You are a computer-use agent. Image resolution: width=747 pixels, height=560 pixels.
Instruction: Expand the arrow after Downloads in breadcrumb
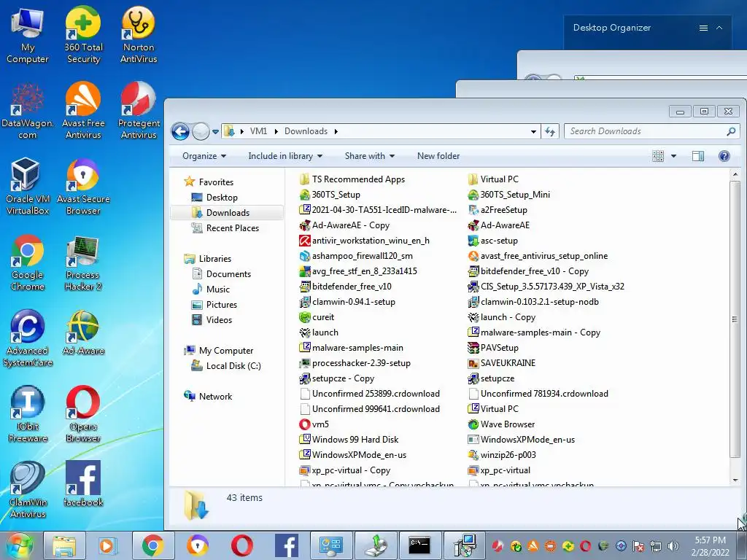click(336, 131)
